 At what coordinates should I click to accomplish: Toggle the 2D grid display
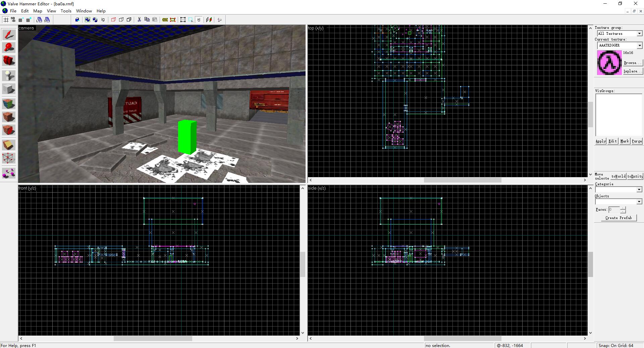[x=6, y=20]
